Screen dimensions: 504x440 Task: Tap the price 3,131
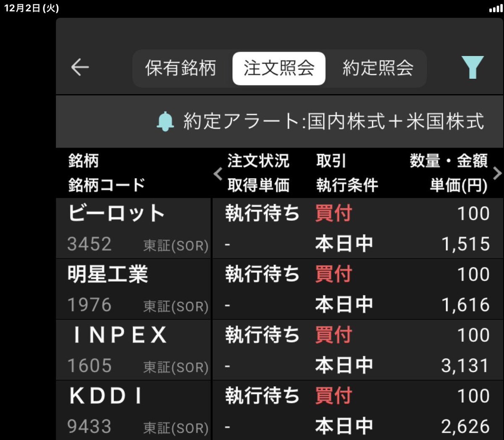[465, 366]
